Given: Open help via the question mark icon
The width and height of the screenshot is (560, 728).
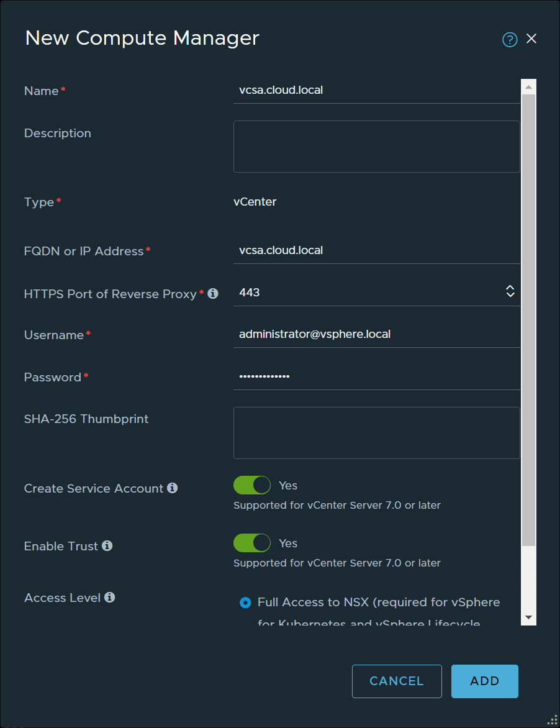Looking at the screenshot, I should point(509,39).
